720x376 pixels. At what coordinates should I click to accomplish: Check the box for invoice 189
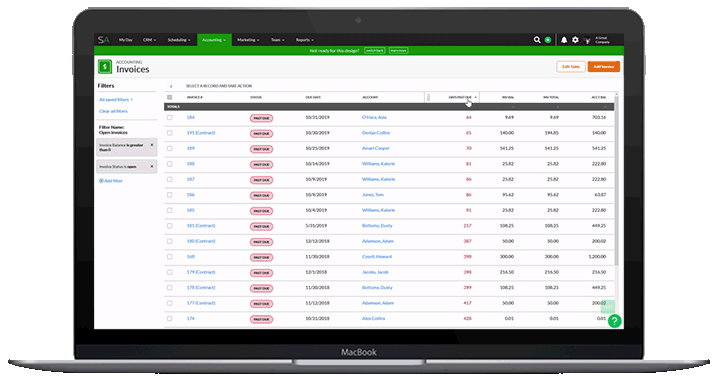169,148
